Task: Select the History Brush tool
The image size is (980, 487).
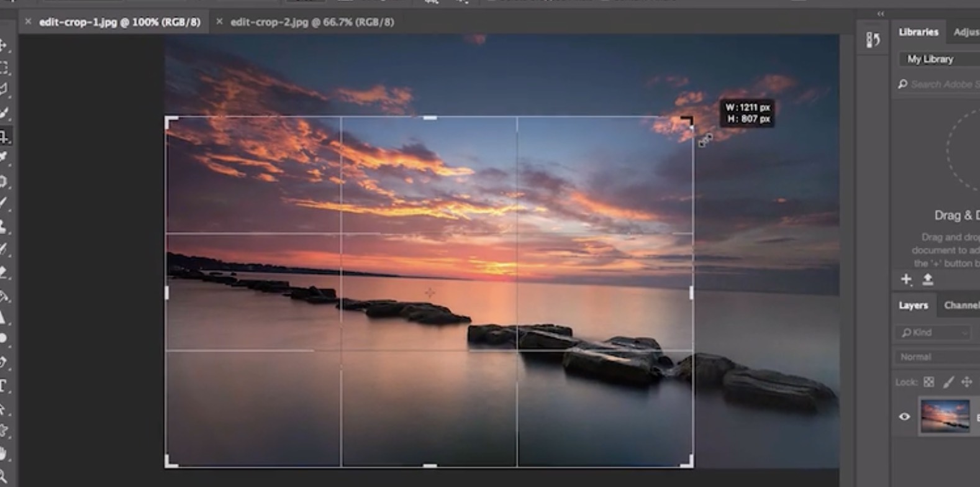Action: tap(4, 249)
